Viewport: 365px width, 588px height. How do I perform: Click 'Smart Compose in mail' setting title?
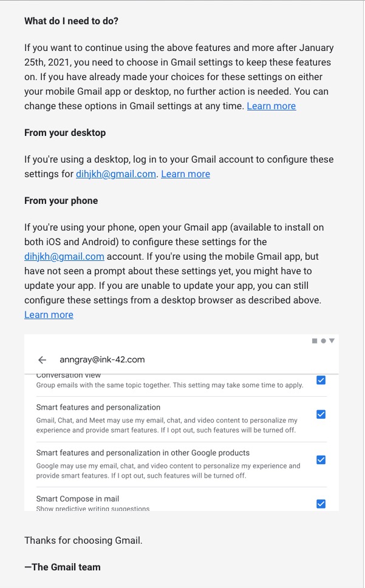[x=78, y=499]
